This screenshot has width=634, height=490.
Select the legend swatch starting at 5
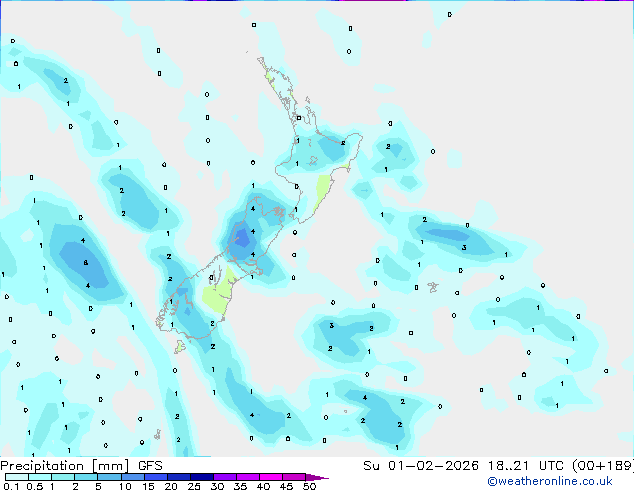tap(109, 477)
